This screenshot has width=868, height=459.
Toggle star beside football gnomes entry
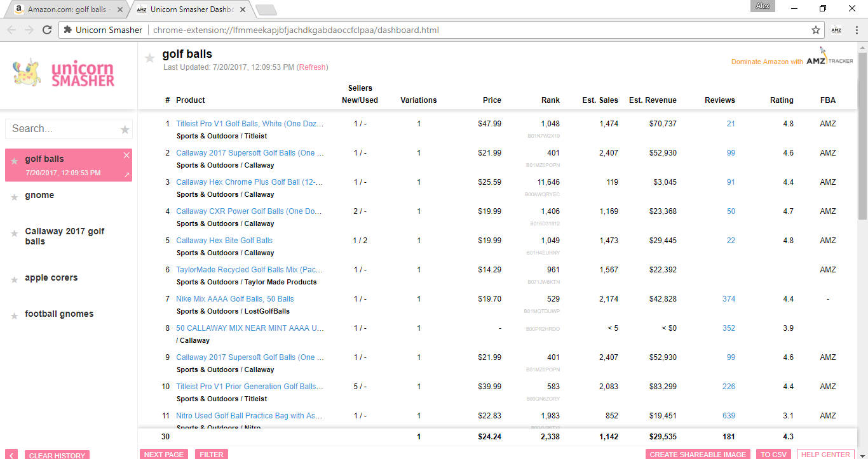pyautogui.click(x=15, y=317)
